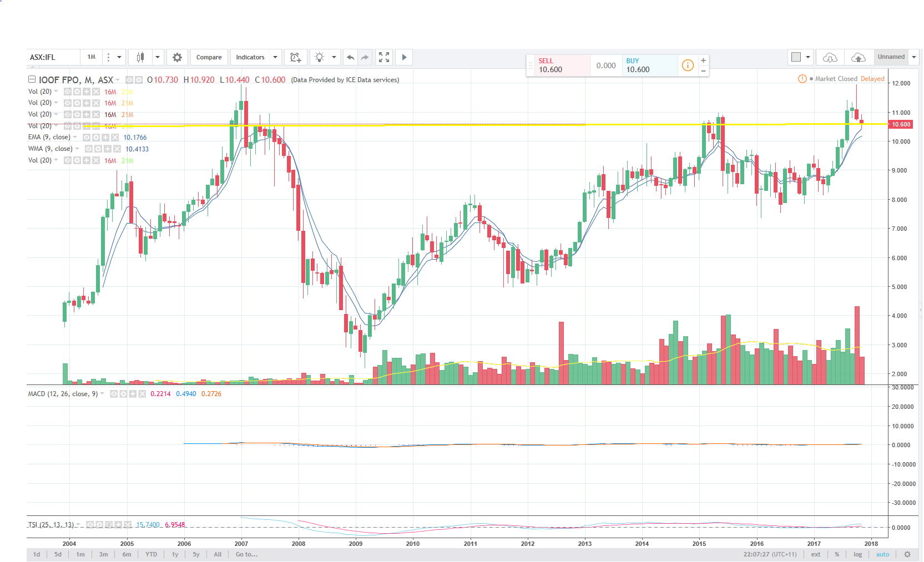Hide the WMA (9, close) line
Viewport: 924px width, 562px height.
point(89,149)
